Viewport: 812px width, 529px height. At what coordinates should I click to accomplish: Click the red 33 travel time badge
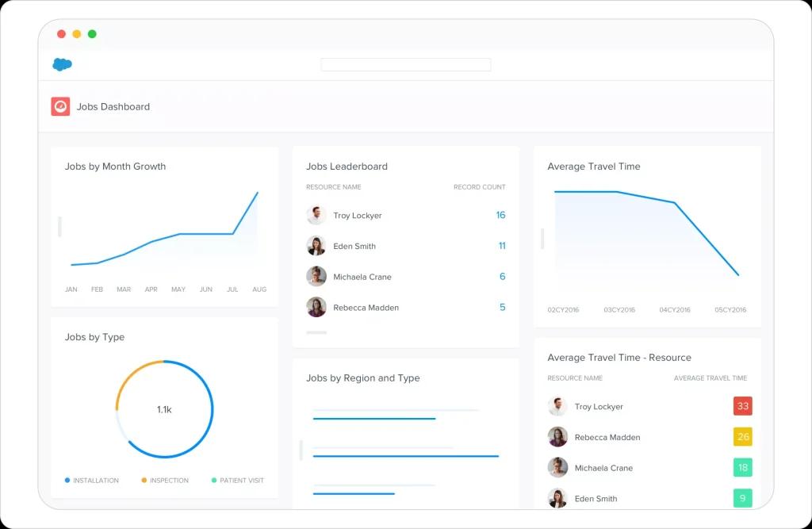point(742,406)
